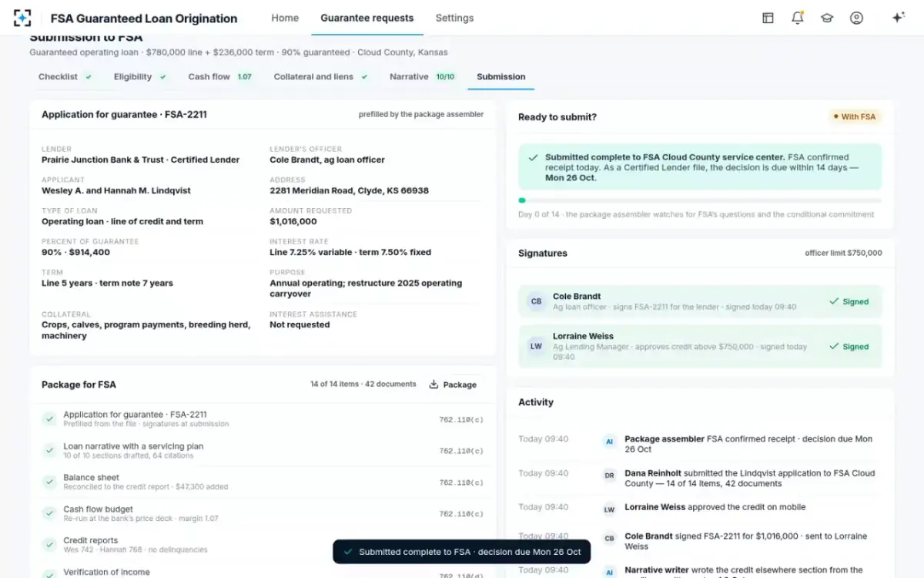Click the lender name Prairie Junction Bank & Trust
This screenshot has height=578, width=924.
102,160
